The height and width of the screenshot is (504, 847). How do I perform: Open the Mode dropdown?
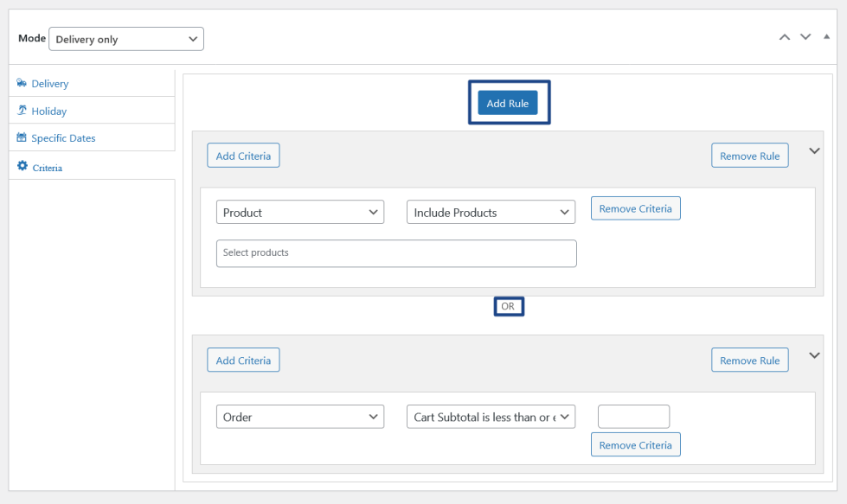tap(126, 39)
